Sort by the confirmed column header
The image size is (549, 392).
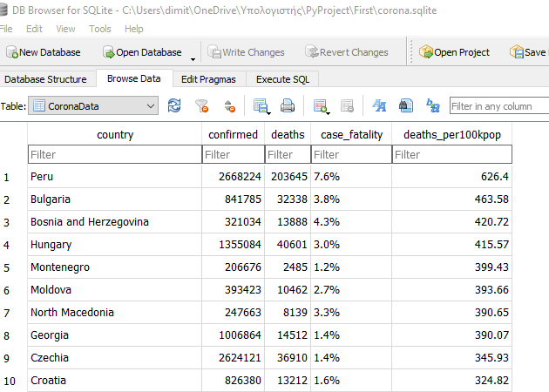(x=234, y=134)
